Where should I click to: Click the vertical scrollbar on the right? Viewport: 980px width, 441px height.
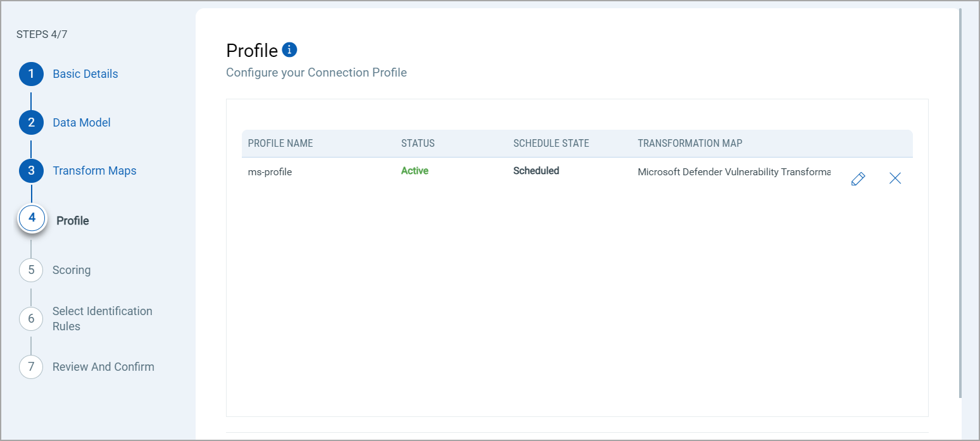[x=961, y=202]
